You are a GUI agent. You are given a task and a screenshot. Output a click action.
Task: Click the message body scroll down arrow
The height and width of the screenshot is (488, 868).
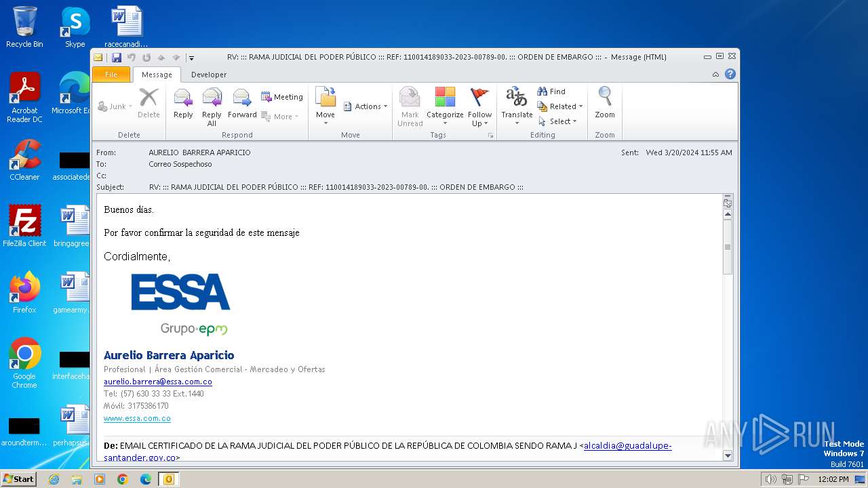click(x=728, y=456)
